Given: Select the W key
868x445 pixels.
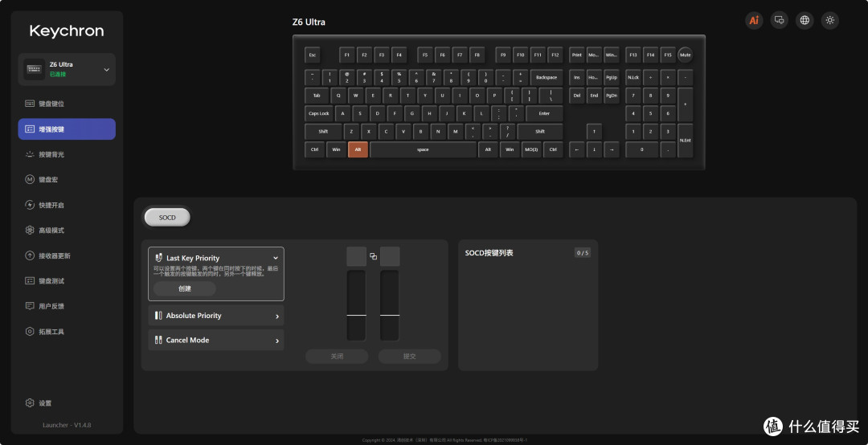Looking at the screenshot, I should click(x=355, y=96).
